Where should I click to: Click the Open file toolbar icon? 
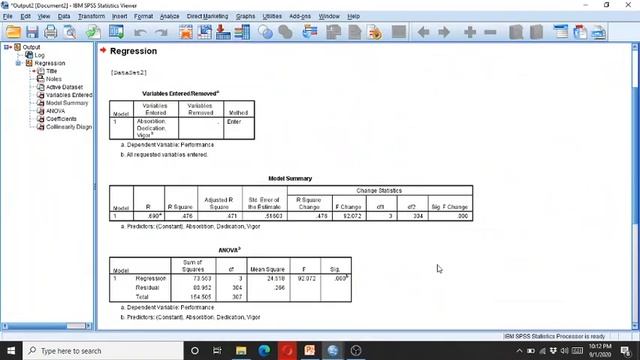[x=13, y=32]
